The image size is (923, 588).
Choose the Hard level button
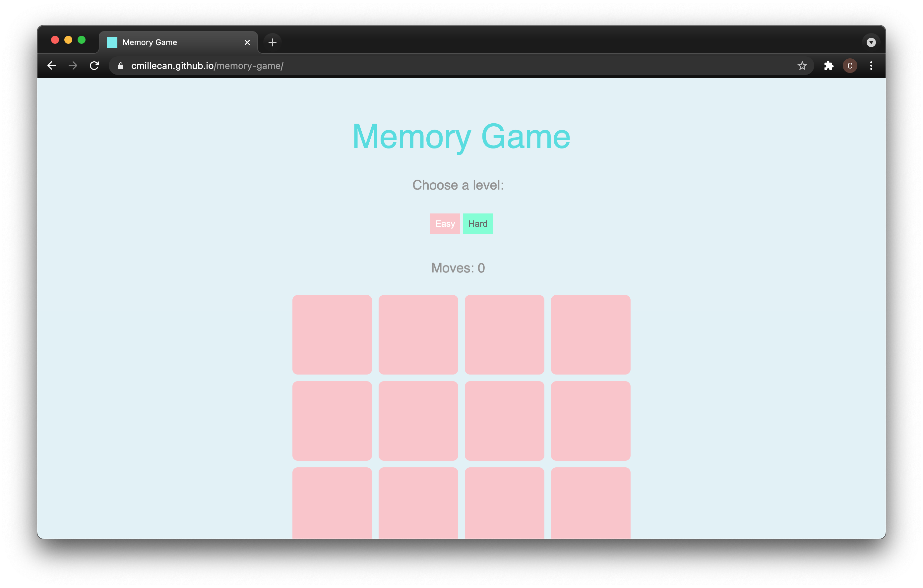478,223
